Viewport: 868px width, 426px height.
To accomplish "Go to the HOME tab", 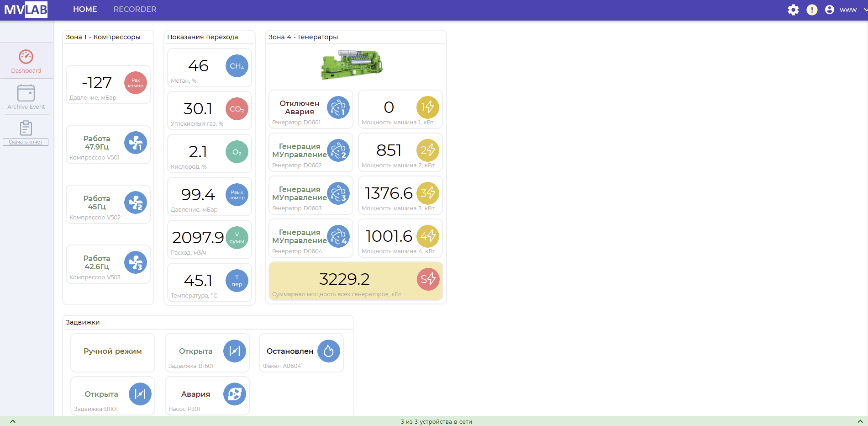I will [85, 9].
